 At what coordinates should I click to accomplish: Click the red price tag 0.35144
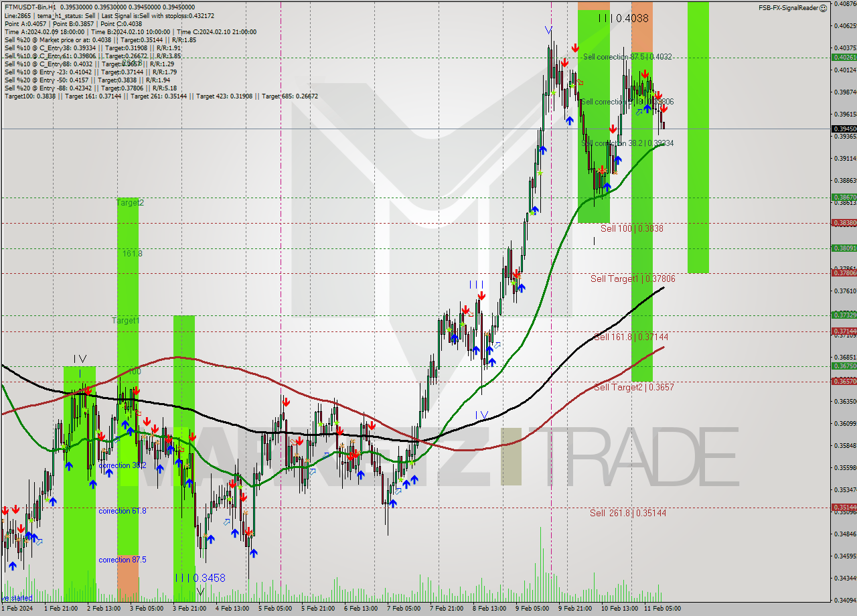844,508
